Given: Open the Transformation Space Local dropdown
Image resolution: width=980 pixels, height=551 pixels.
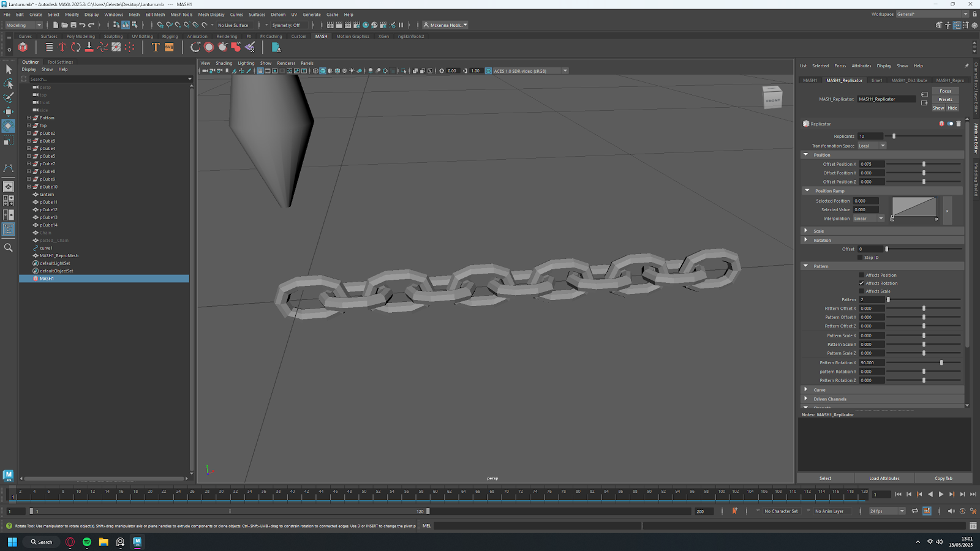Looking at the screenshot, I should pos(872,146).
